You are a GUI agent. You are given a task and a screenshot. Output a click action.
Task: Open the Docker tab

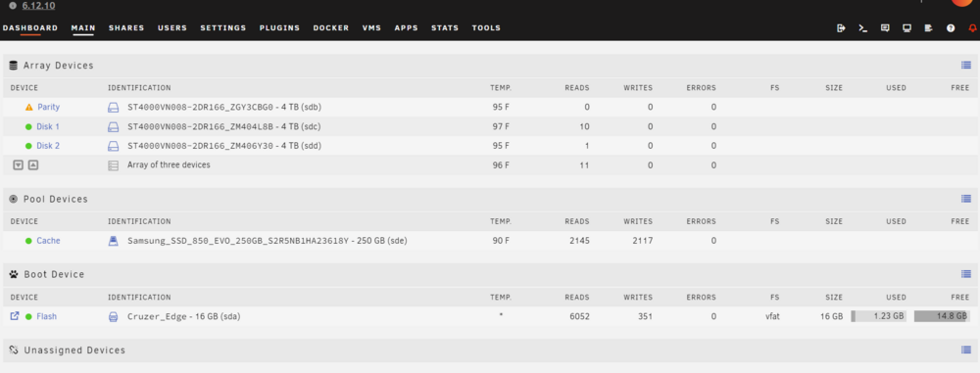tap(331, 28)
